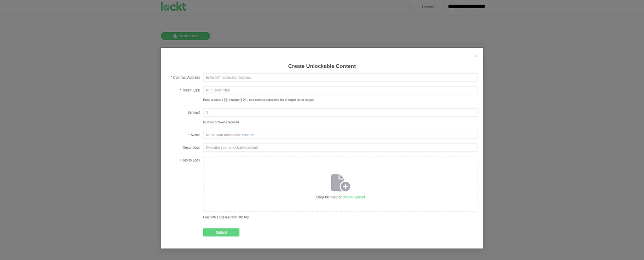Image resolution: width=644 pixels, height=260 pixels.
Task: Click the 'Number of tokens required' hint
Action: (221, 122)
